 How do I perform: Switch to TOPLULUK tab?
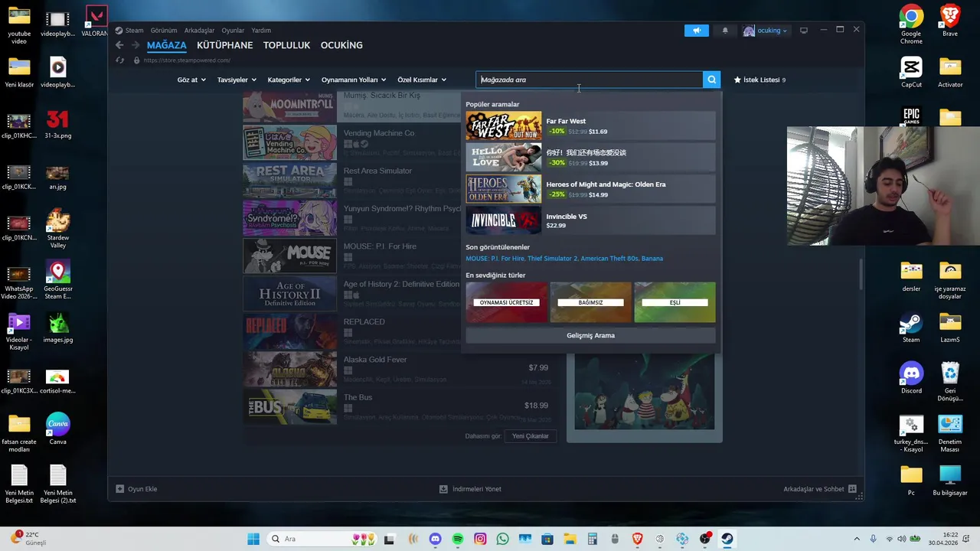(286, 45)
